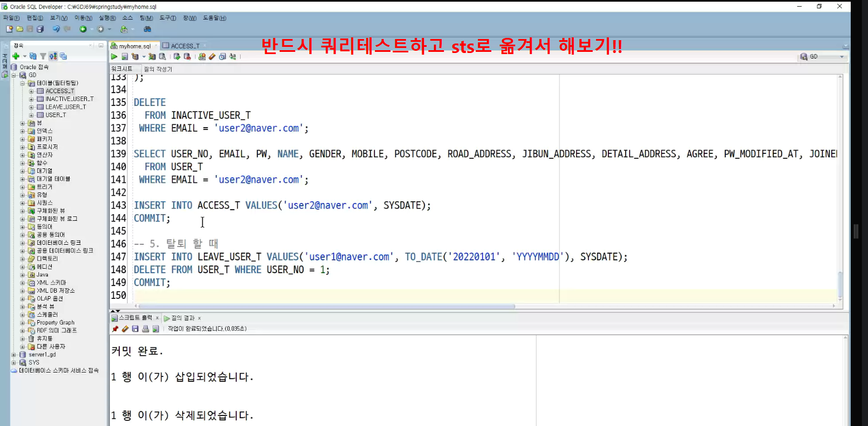Expand the USER_T table node
This screenshot has height=426, width=868.
(31, 115)
